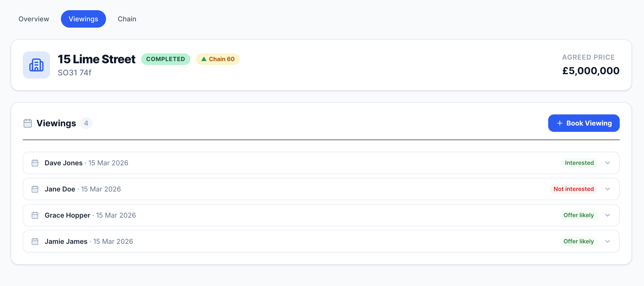The width and height of the screenshot is (644, 286).
Task: Open the Chain tab
Action: click(127, 19)
